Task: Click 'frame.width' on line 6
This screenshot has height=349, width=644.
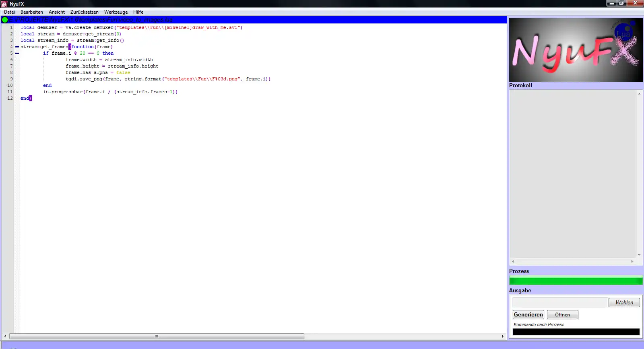Action: (81, 60)
